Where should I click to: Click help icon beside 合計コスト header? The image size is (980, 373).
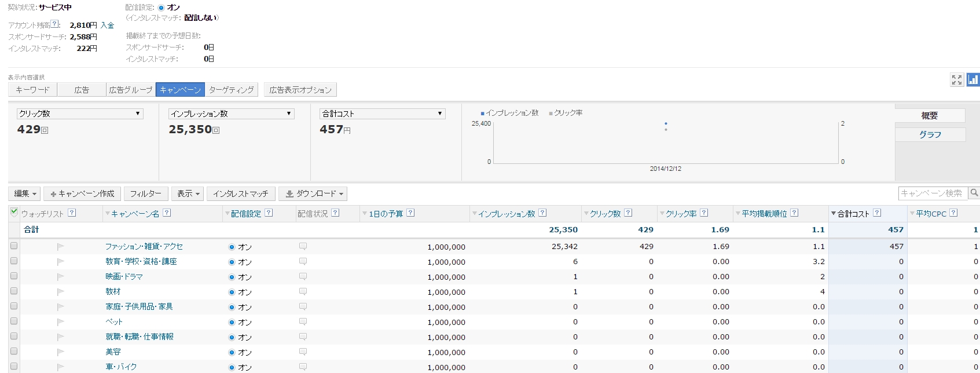pyautogui.click(x=877, y=213)
